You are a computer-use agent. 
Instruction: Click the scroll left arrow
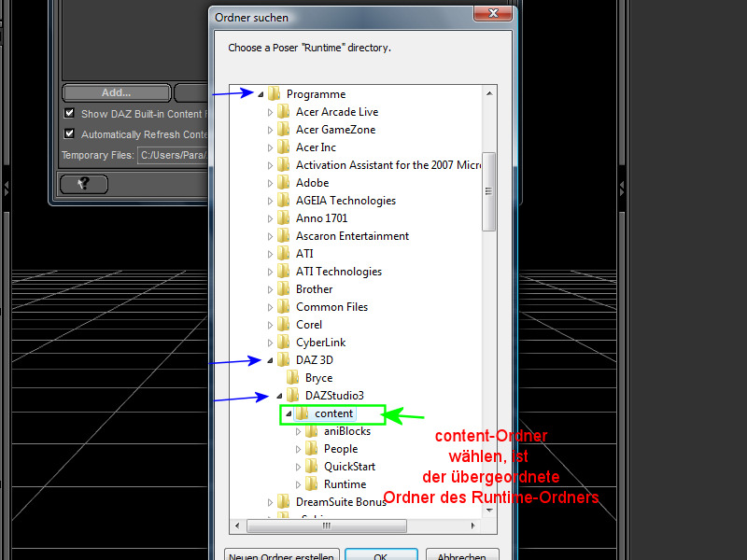coord(237,525)
